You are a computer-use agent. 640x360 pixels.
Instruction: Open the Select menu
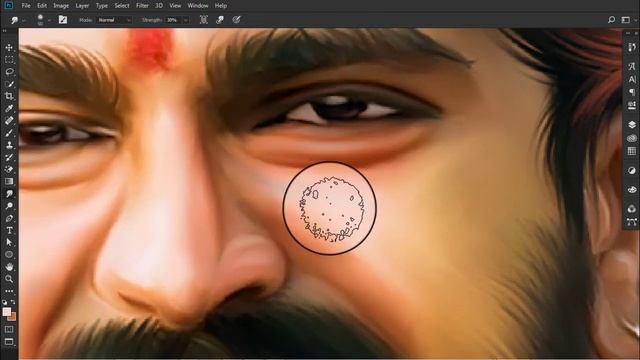(122, 6)
